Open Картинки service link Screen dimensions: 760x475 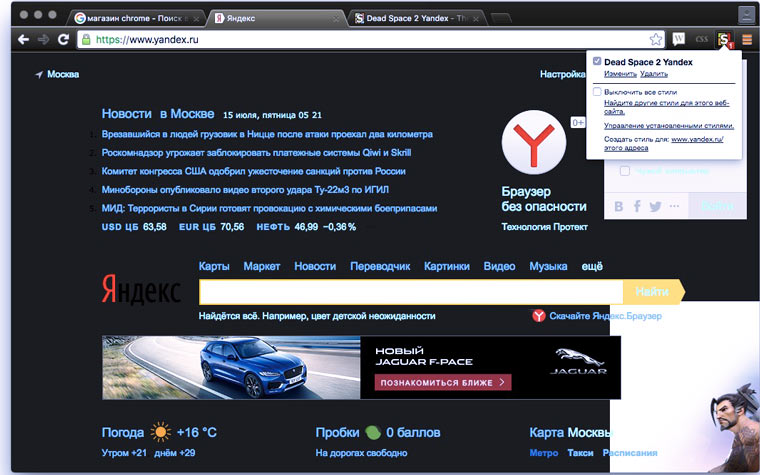point(446,266)
